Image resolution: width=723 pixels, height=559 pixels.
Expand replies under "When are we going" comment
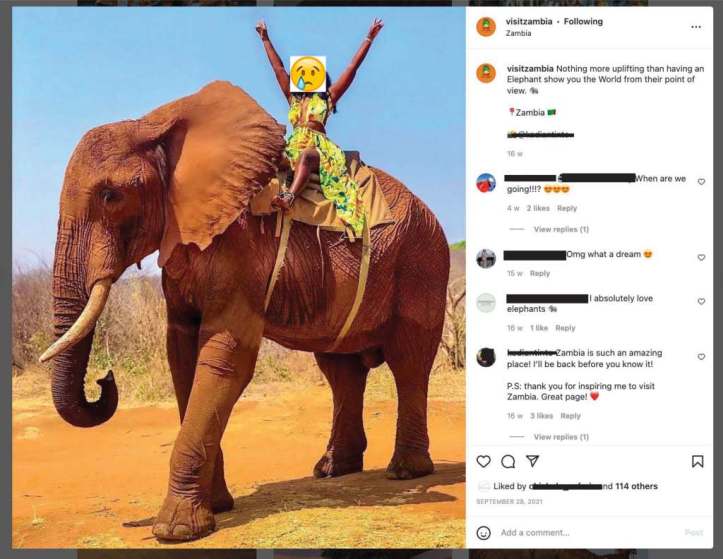coord(561,229)
